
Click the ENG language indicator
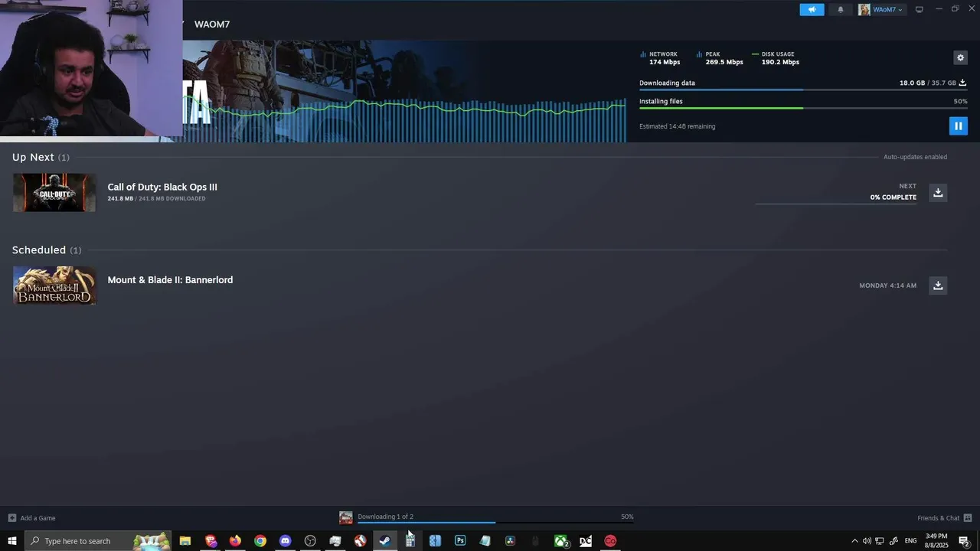point(910,541)
